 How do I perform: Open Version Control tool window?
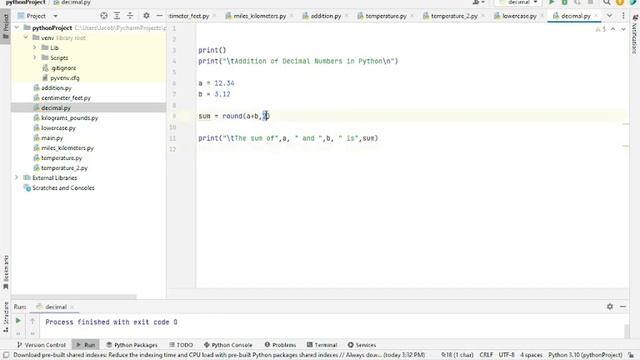[x=41, y=345]
